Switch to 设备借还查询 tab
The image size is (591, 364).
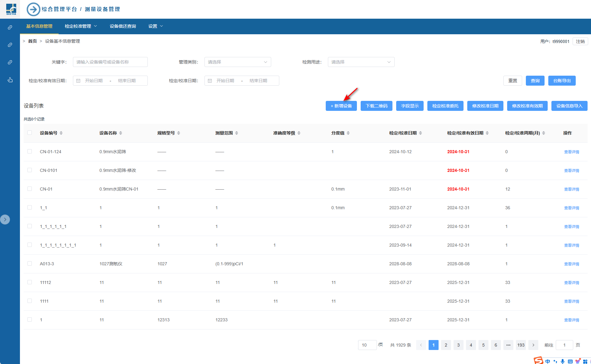pyautogui.click(x=123, y=26)
